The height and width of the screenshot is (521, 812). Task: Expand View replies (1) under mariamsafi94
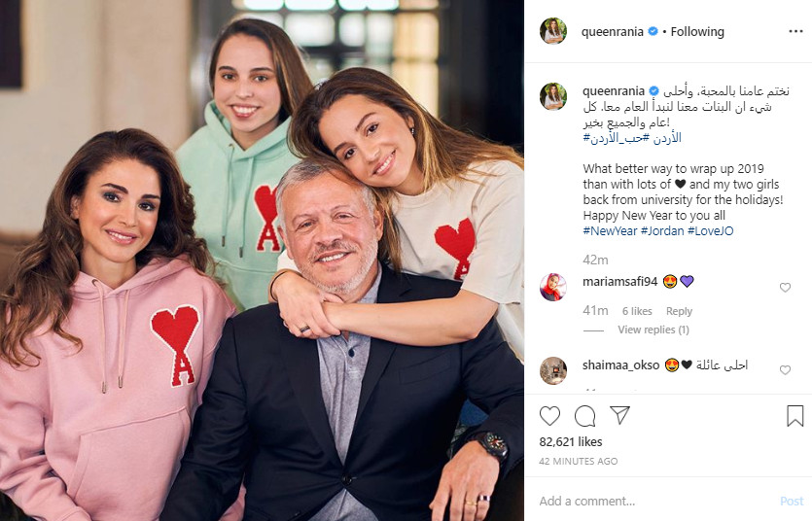click(x=653, y=330)
